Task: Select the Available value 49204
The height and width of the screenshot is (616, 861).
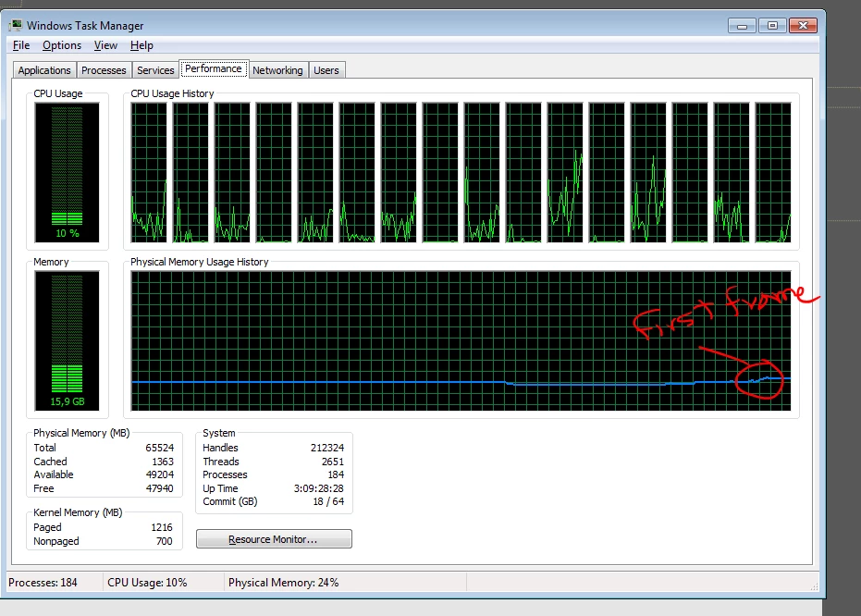Action: pyautogui.click(x=160, y=474)
